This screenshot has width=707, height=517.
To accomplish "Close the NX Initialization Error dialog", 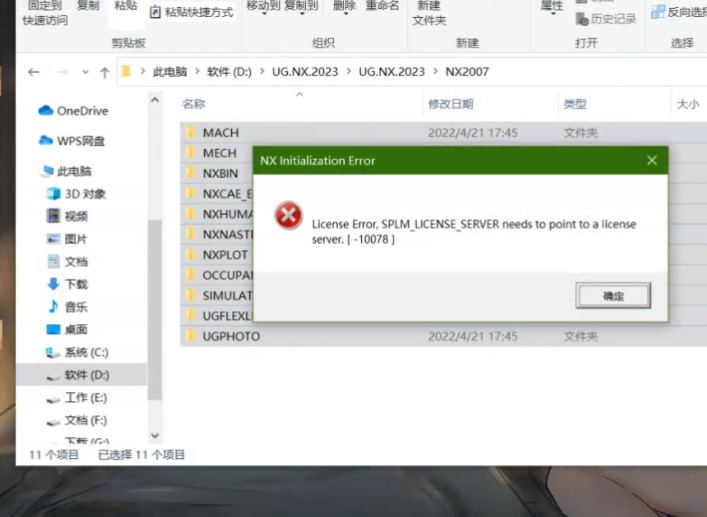I will pyautogui.click(x=652, y=160).
